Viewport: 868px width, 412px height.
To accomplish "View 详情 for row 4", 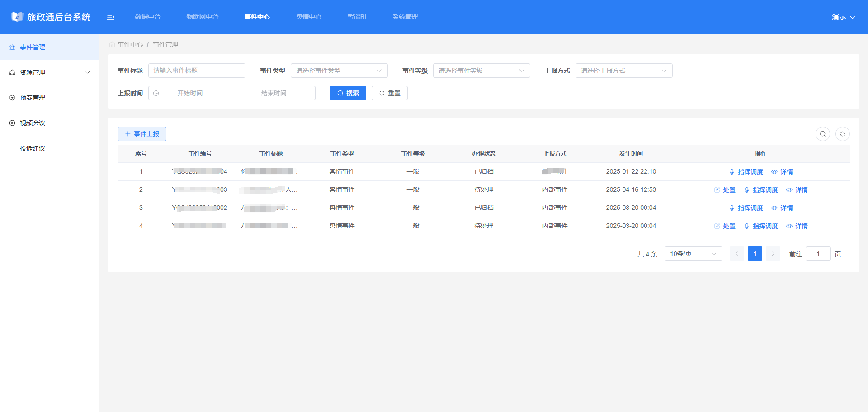I will 797,226.
